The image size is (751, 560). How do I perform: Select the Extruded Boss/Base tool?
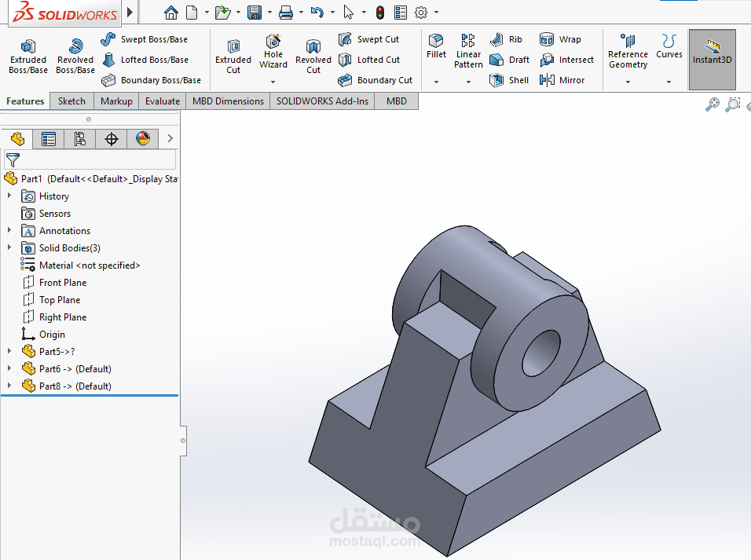point(27,57)
